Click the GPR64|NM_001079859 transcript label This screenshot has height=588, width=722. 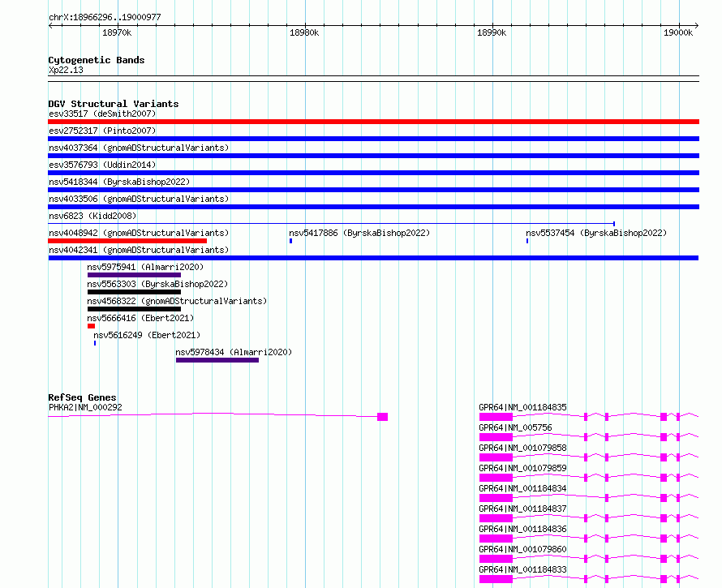[522, 468]
